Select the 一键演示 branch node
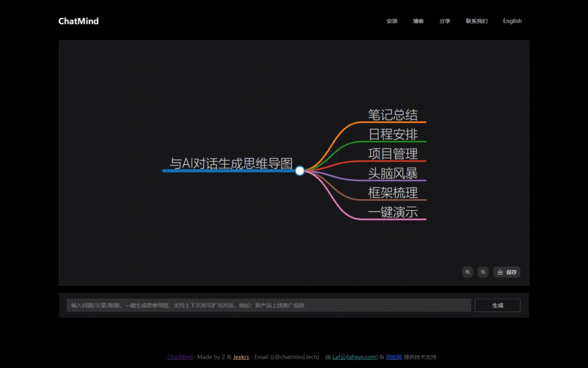 [393, 212]
